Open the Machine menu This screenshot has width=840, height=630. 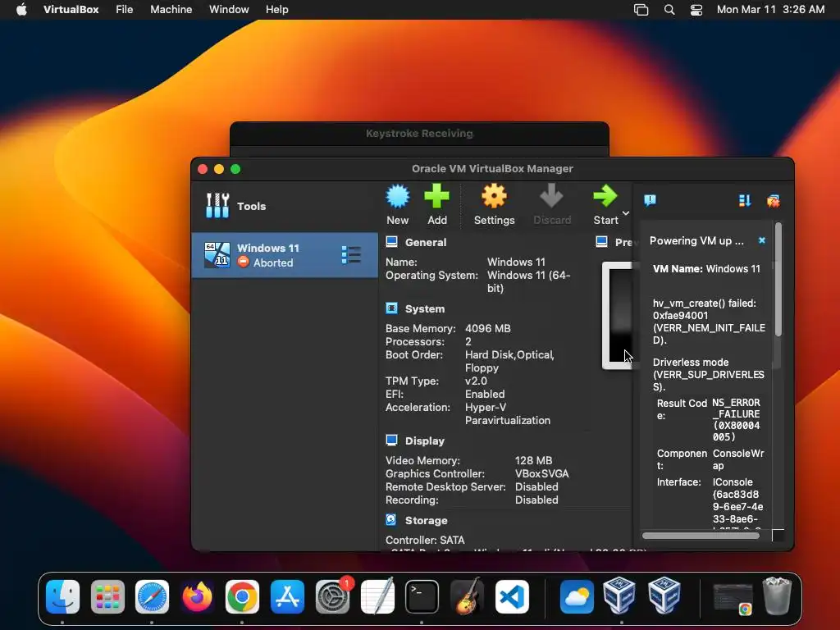[171, 10]
